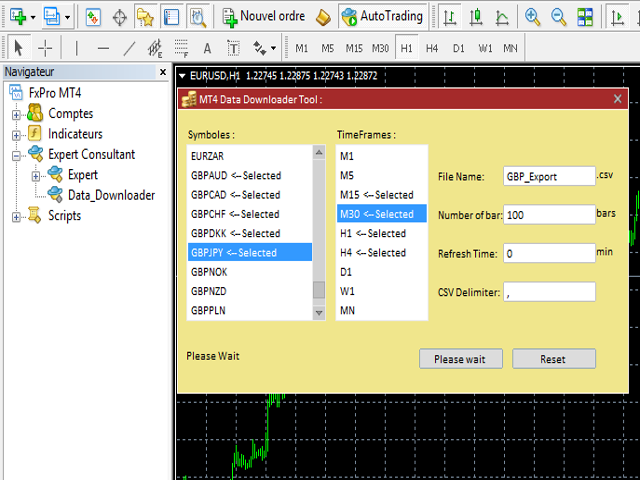
Task: Open MetaEditor yellow book icon
Action: pyautogui.click(x=323, y=17)
